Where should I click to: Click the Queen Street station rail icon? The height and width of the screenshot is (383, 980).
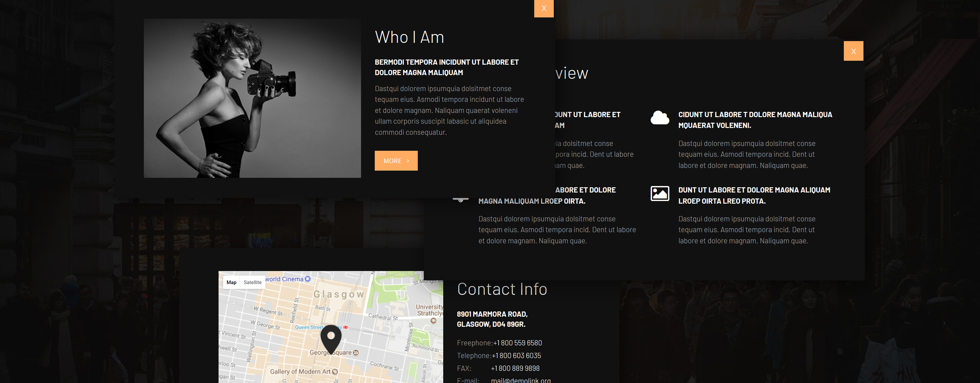click(346, 327)
